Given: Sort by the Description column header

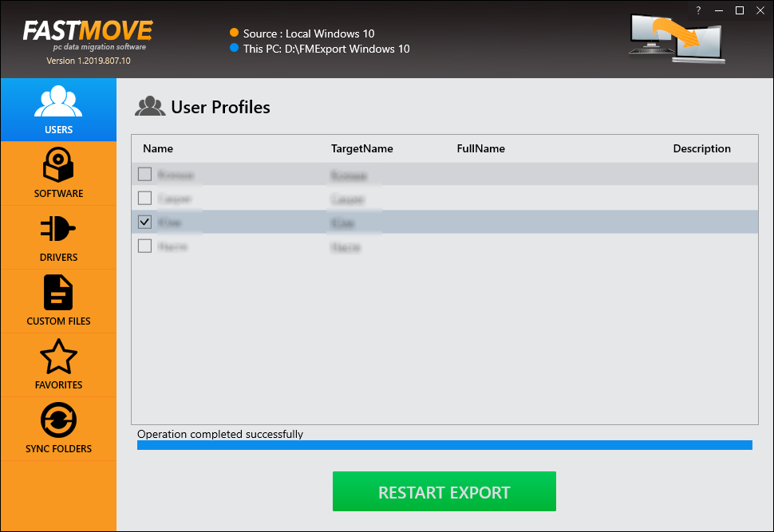Looking at the screenshot, I should point(701,148).
